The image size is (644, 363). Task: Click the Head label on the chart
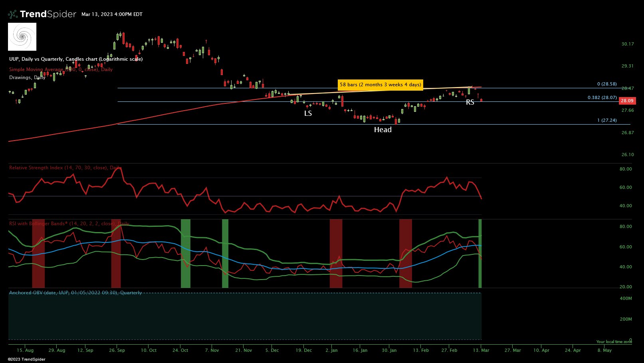pyautogui.click(x=383, y=129)
